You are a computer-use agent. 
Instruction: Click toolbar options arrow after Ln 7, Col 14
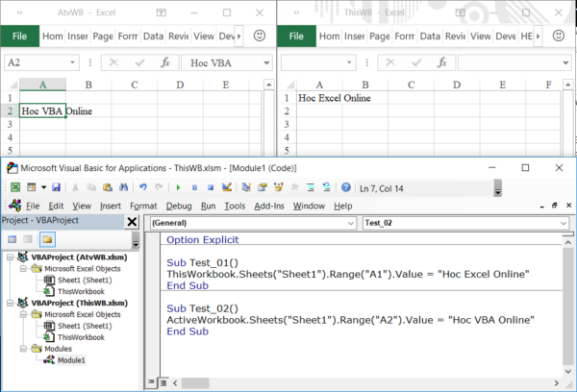tap(497, 188)
